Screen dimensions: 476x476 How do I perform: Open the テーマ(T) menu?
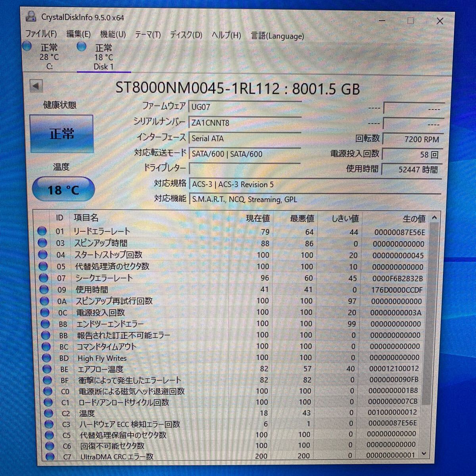click(148, 35)
